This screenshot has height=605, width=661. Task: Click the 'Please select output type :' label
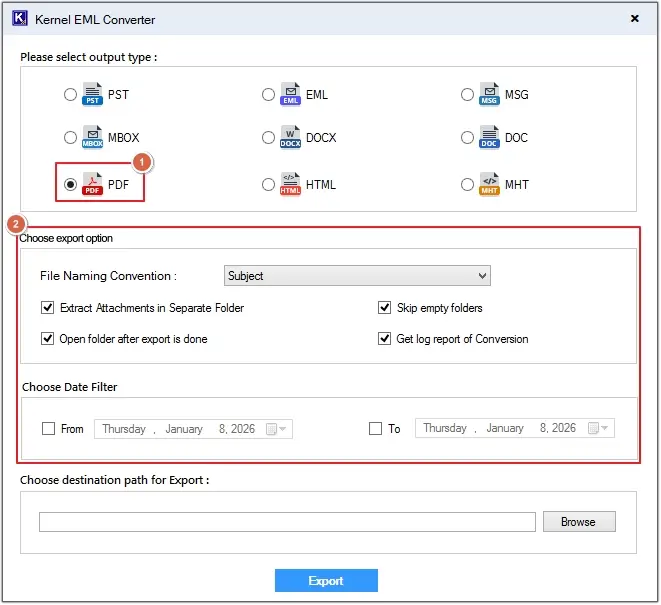[89, 57]
